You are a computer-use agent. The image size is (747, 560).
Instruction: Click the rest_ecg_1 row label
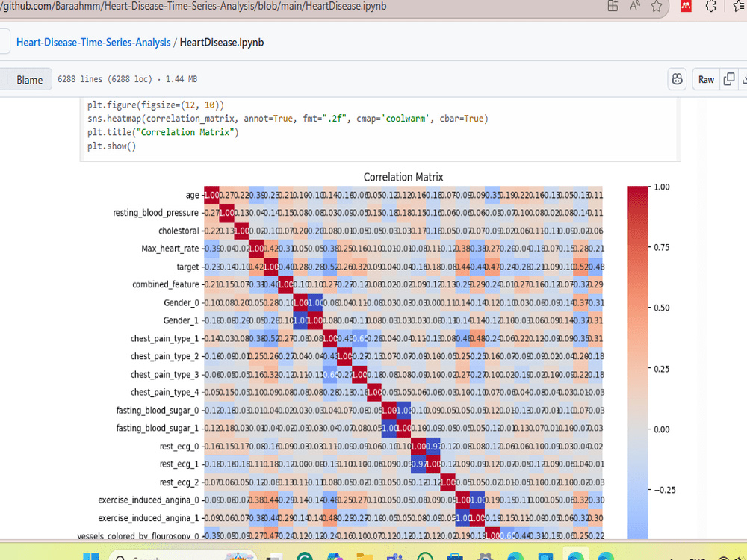(x=179, y=464)
